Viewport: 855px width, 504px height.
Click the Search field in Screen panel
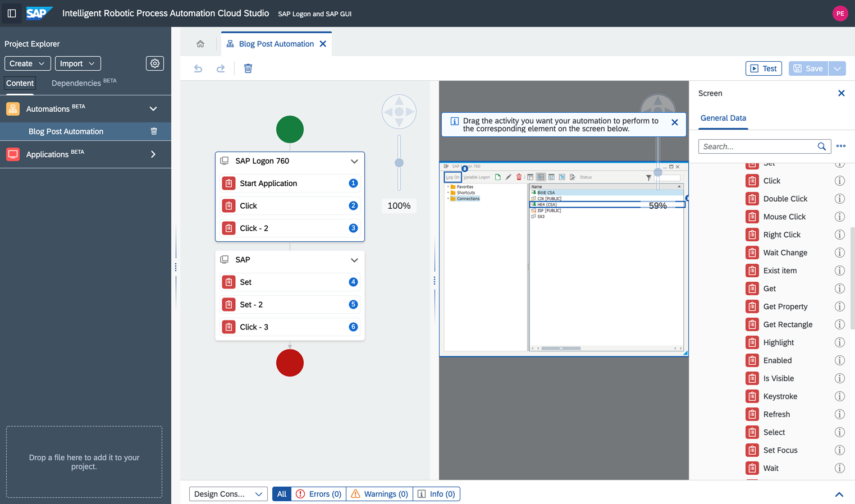pyautogui.click(x=758, y=146)
